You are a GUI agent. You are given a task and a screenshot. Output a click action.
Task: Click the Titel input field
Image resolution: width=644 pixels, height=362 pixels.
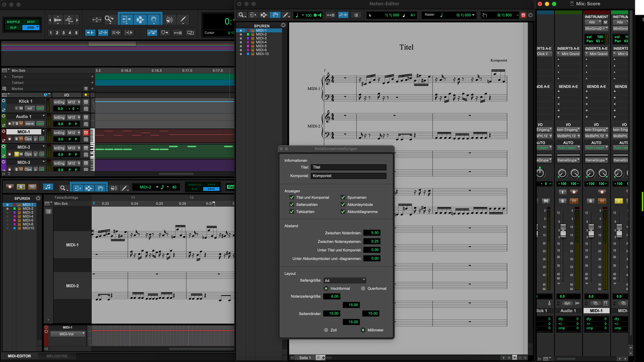[x=348, y=167]
